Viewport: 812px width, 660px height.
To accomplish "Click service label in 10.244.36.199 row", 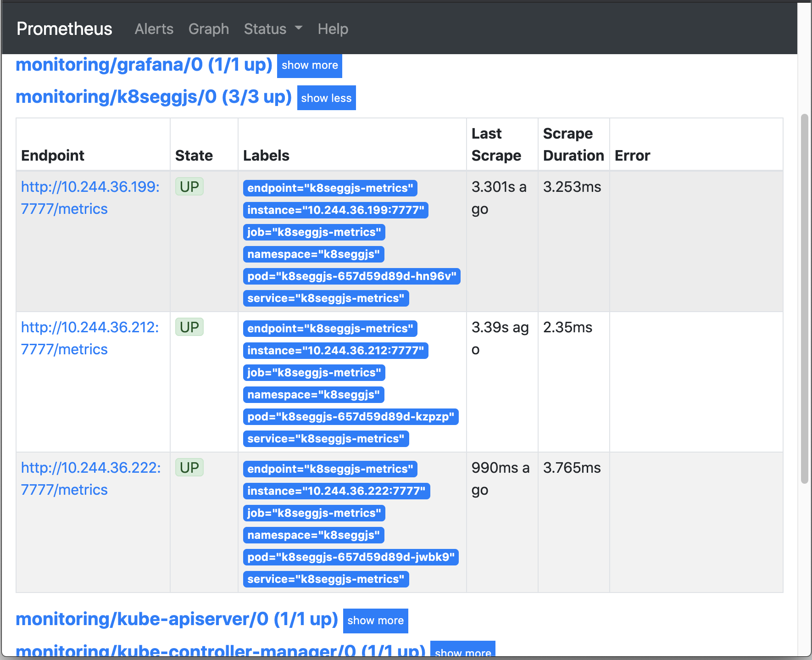I will point(326,298).
